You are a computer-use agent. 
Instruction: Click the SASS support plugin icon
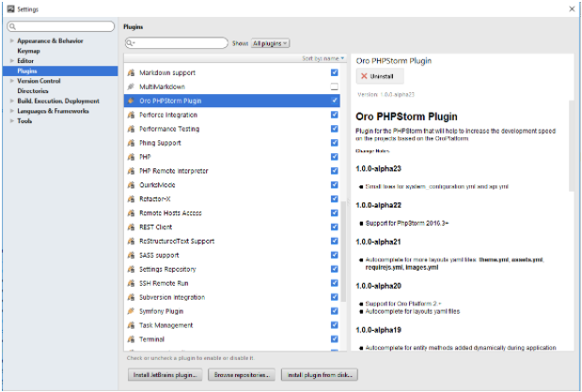(131, 256)
